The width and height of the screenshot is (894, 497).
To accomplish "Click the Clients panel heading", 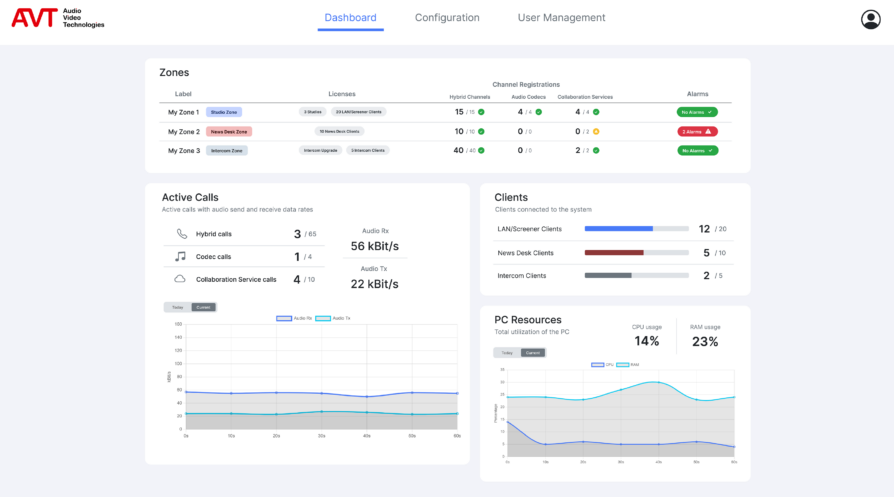I will pos(511,197).
